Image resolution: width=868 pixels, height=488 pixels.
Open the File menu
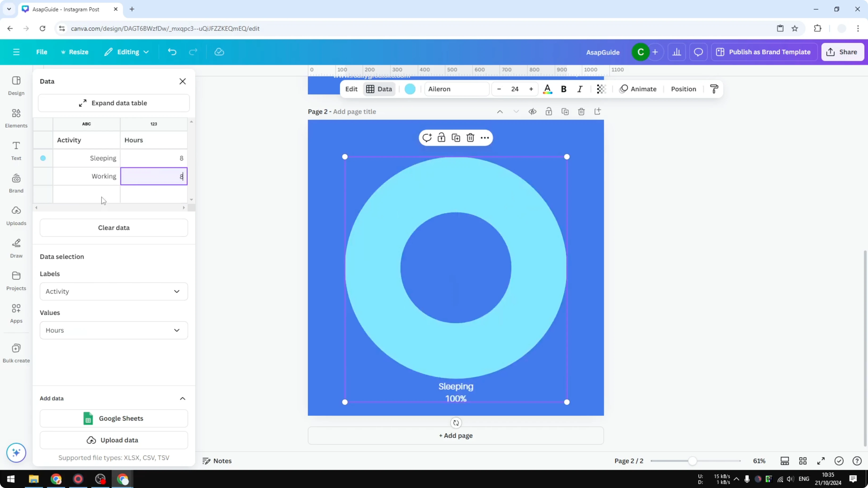tap(42, 52)
